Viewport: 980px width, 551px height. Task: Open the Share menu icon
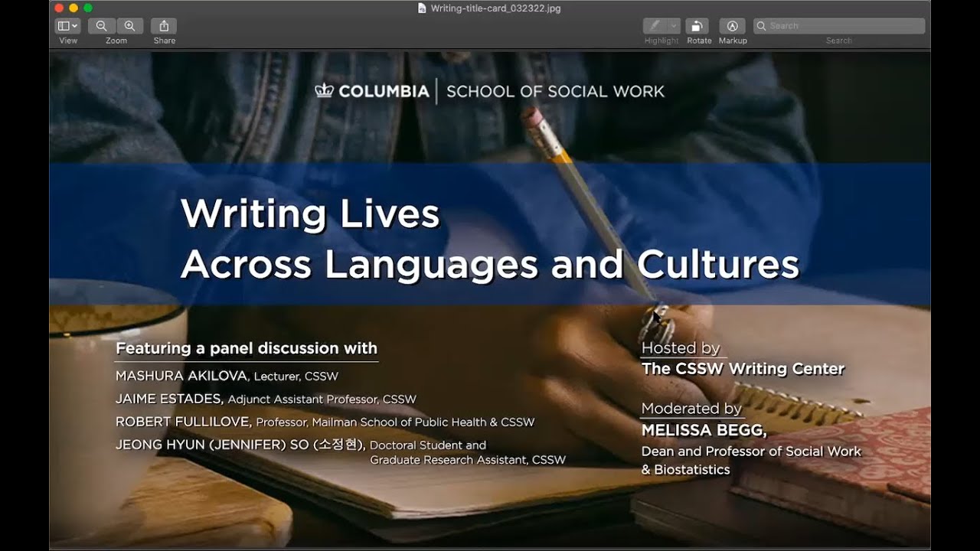coord(164,26)
